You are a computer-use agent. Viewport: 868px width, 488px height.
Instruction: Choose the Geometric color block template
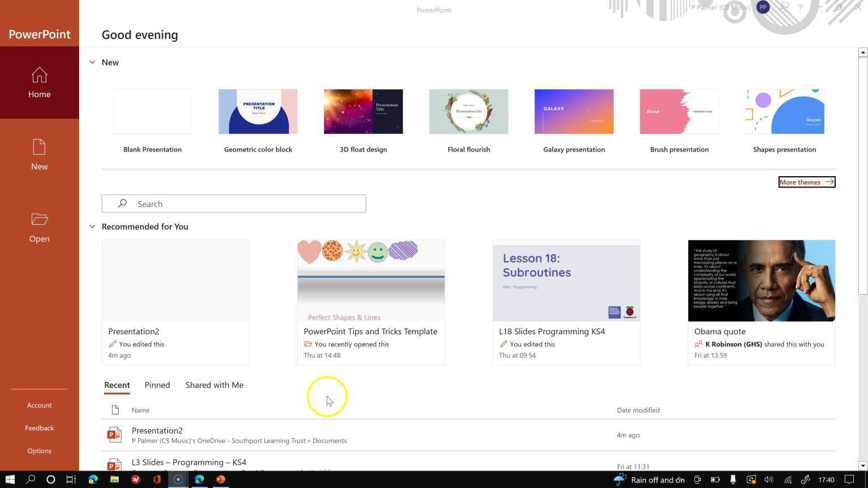coord(258,121)
